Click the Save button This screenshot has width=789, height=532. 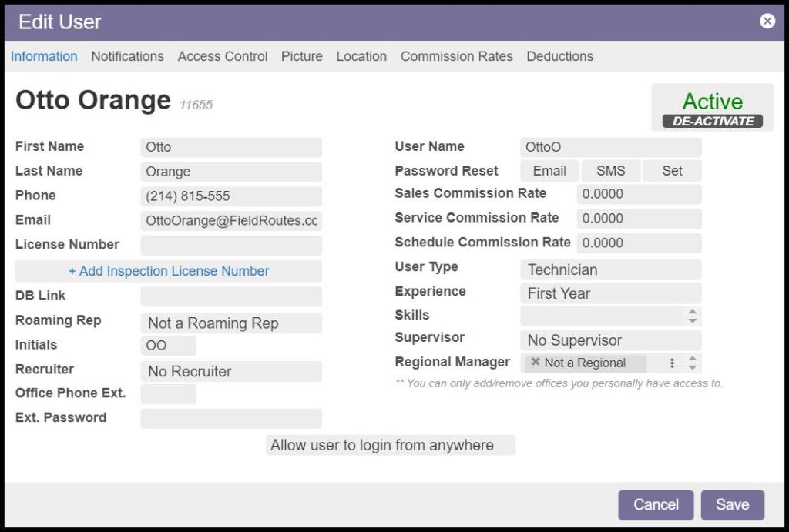tap(732, 505)
